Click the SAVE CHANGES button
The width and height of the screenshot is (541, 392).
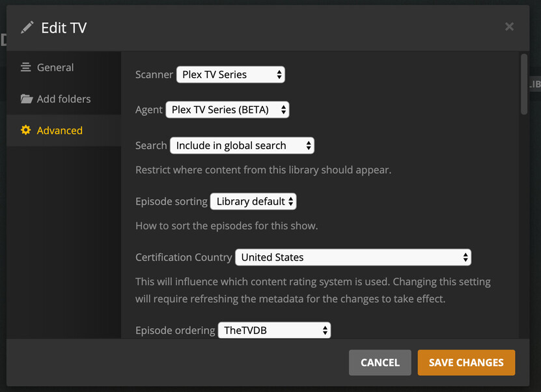tap(466, 363)
